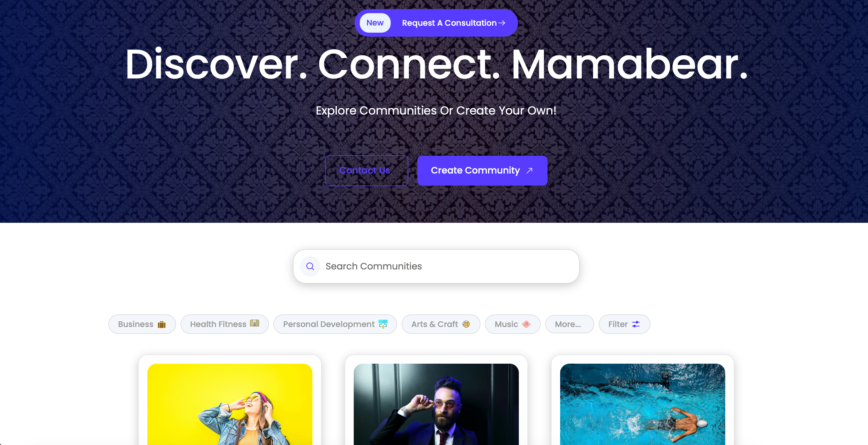Select the Arts & Craft category
Image resolution: width=868 pixels, height=445 pixels.
click(441, 324)
